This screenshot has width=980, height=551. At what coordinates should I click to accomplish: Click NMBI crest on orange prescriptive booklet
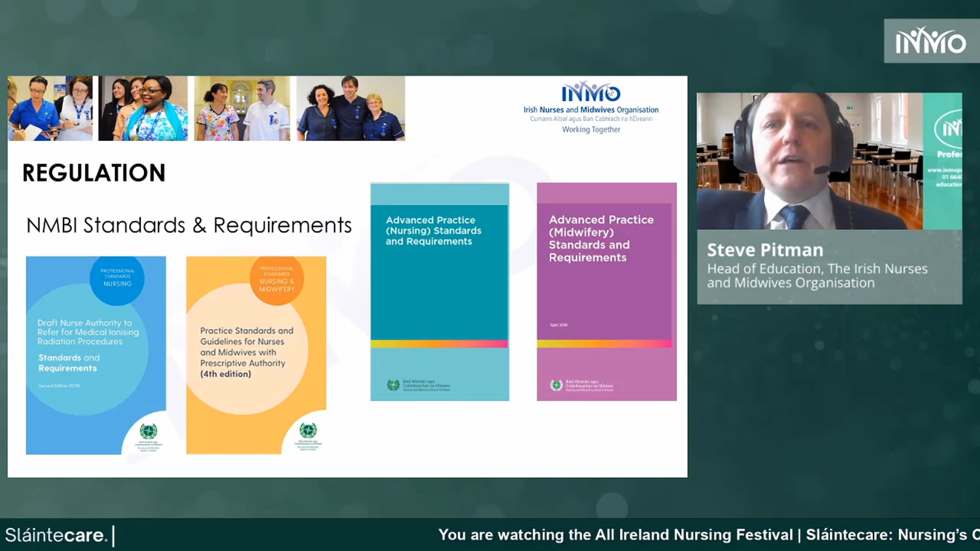point(308,431)
